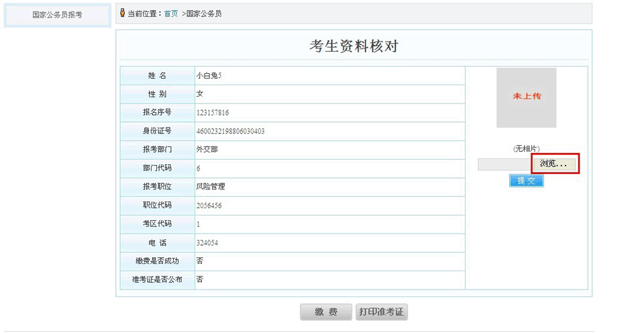
Task: Select department code value 6
Action: point(199,168)
